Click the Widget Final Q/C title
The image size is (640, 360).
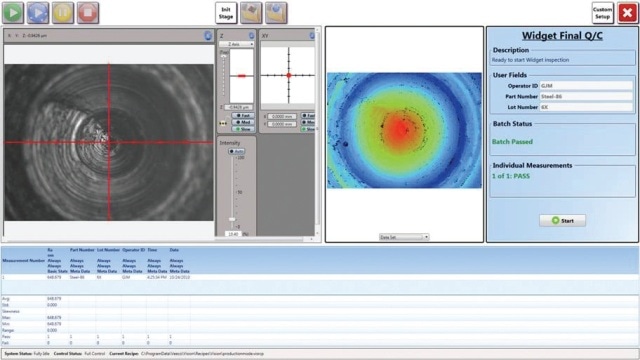[x=562, y=36]
